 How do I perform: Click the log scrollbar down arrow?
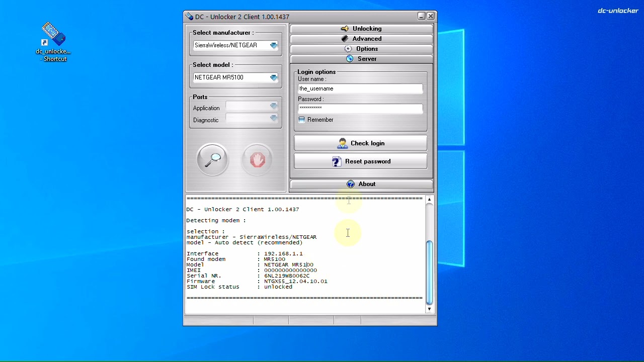[x=429, y=309]
